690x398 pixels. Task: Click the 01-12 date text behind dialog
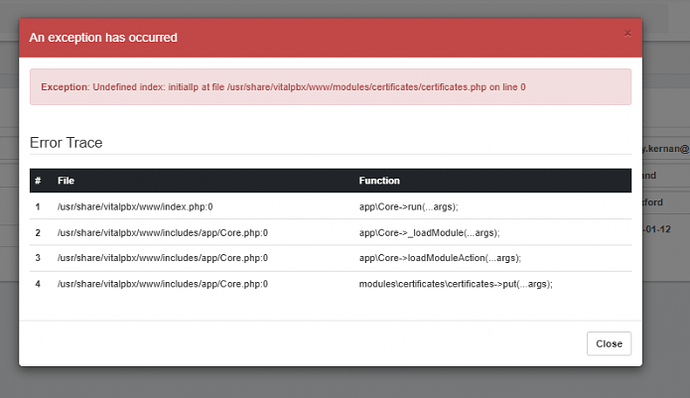click(x=657, y=229)
